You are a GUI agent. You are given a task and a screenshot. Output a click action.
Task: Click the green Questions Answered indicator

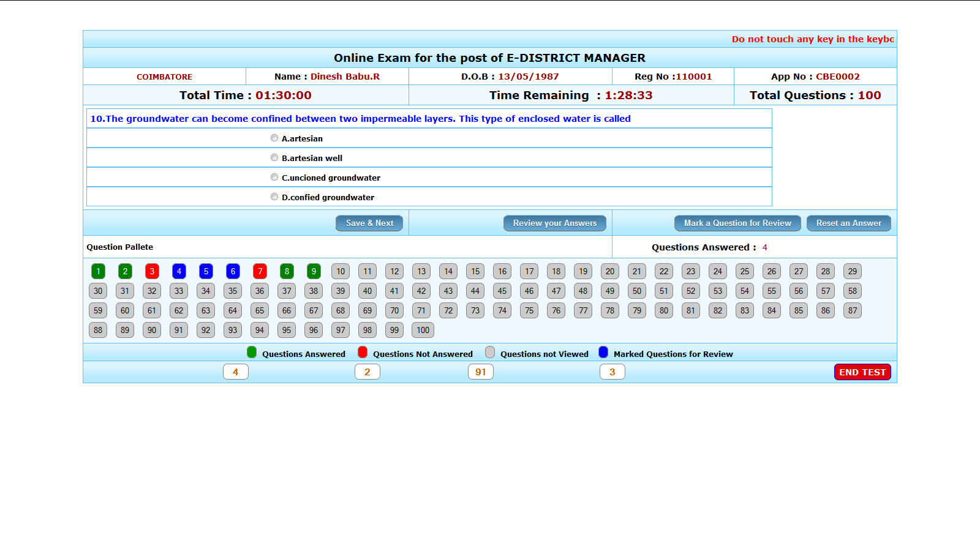(252, 353)
